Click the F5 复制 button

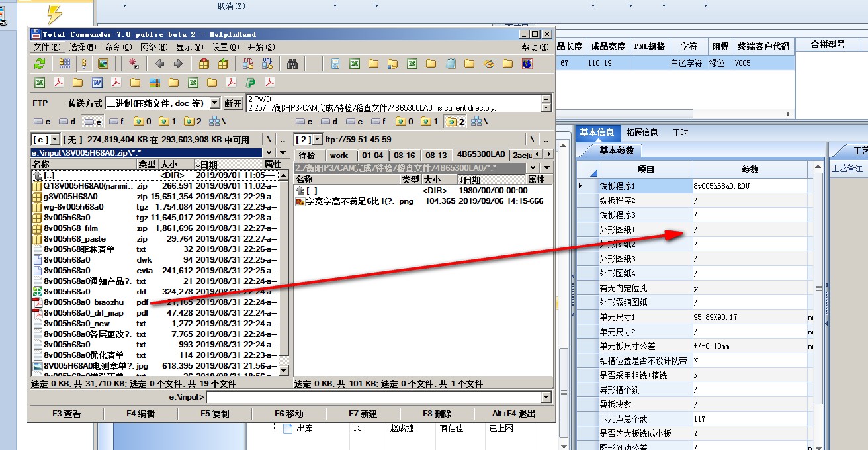(215, 414)
